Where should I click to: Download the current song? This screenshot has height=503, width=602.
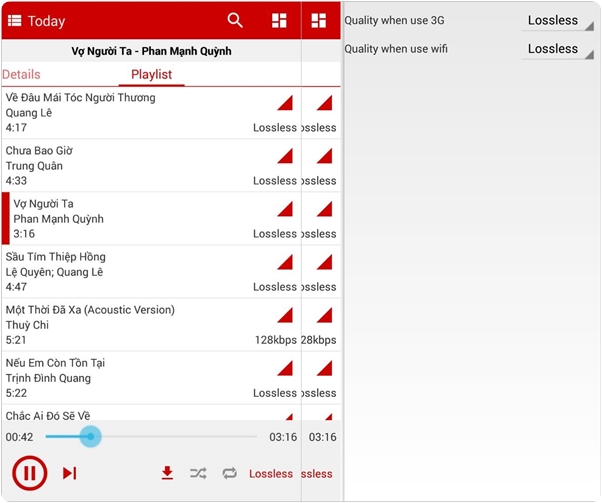click(x=167, y=473)
